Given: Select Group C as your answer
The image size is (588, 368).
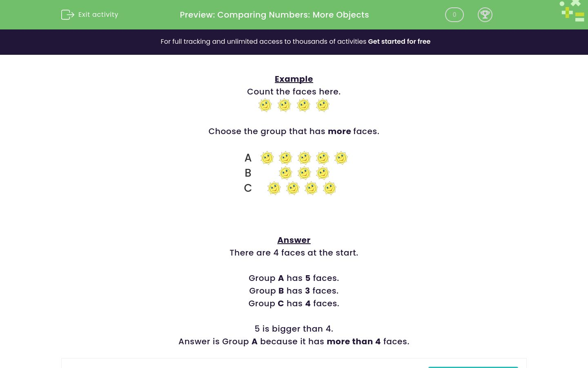Looking at the screenshot, I should click(248, 188).
